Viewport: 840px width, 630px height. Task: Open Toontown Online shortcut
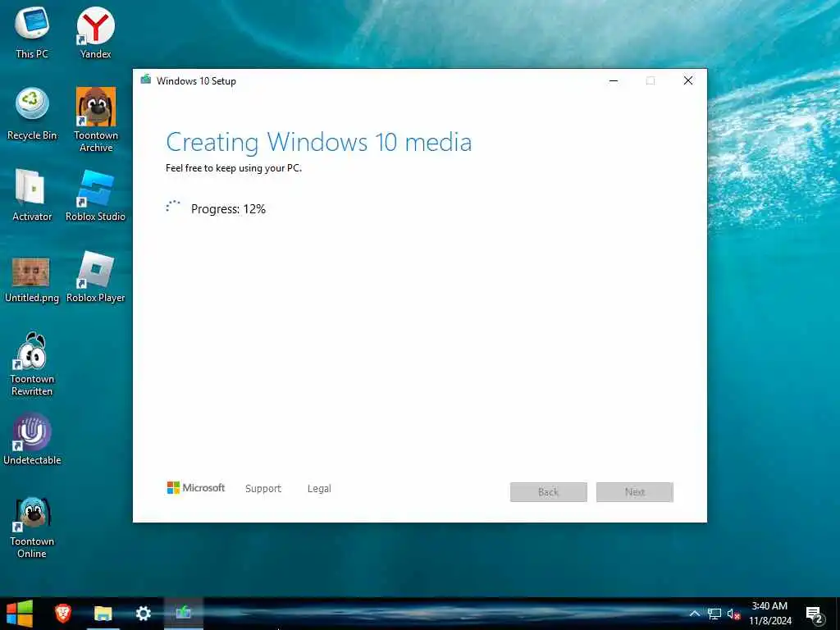[x=32, y=527]
